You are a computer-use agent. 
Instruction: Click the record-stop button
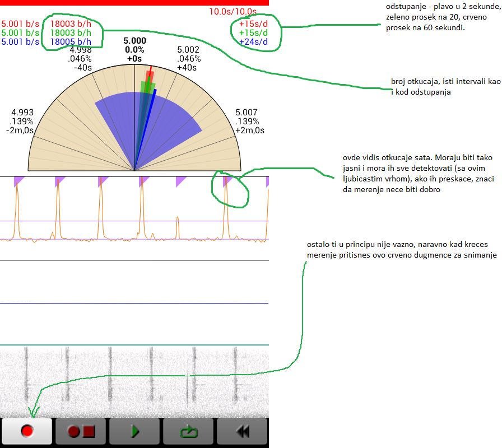[81, 432]
